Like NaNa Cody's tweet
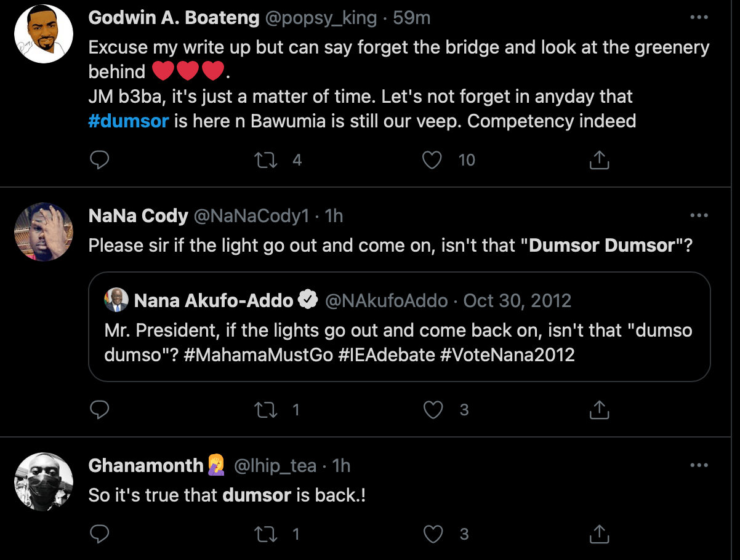Screen dimensions: 740x560 pos(433,410)
